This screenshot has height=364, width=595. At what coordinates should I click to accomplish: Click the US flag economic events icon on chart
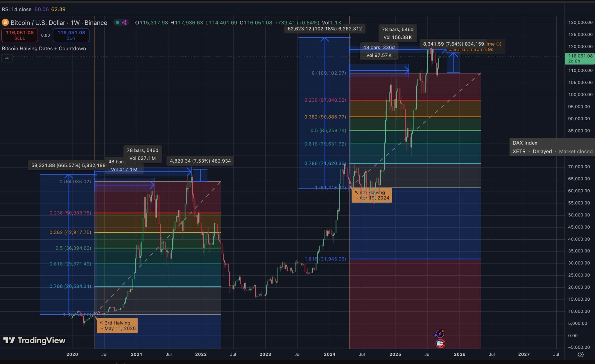(440, 343)
